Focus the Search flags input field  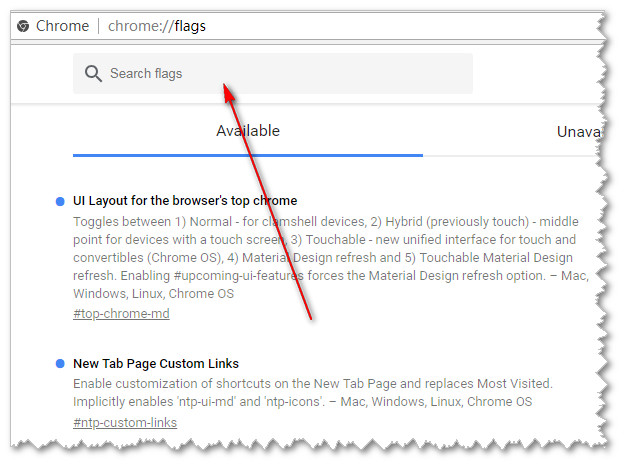click(280, 74)
